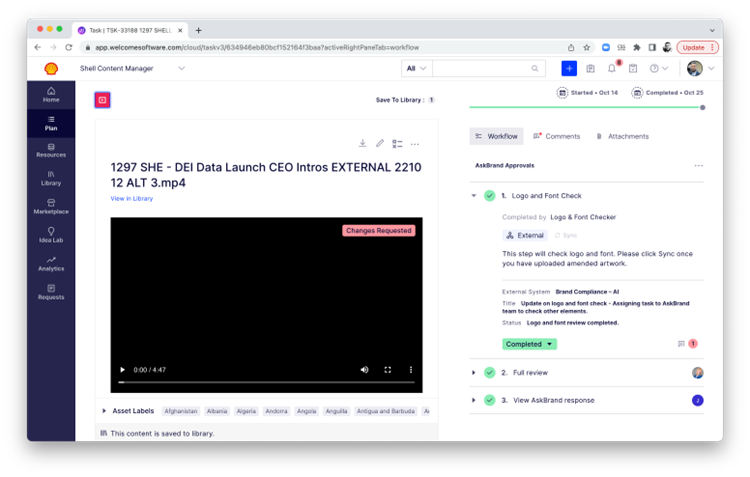This screenshot has width=750, height=477.
Task: Enter video fullscreen mode
Action: click(387, 369)
